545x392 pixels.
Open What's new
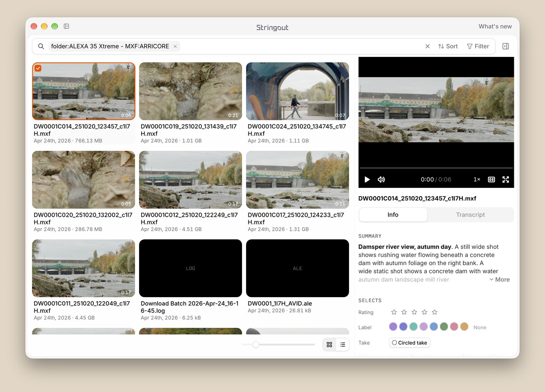(495, 27)
